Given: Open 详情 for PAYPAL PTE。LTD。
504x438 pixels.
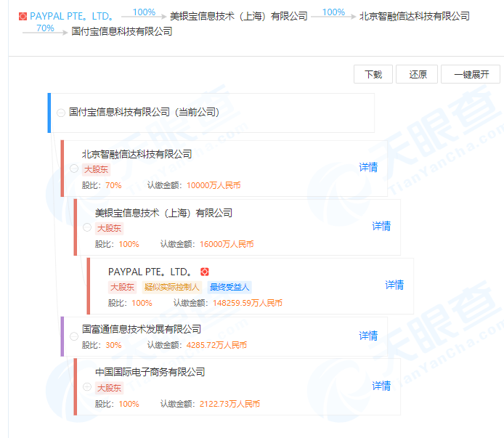Looking at the screenshot, I should [x=395, y=285].
